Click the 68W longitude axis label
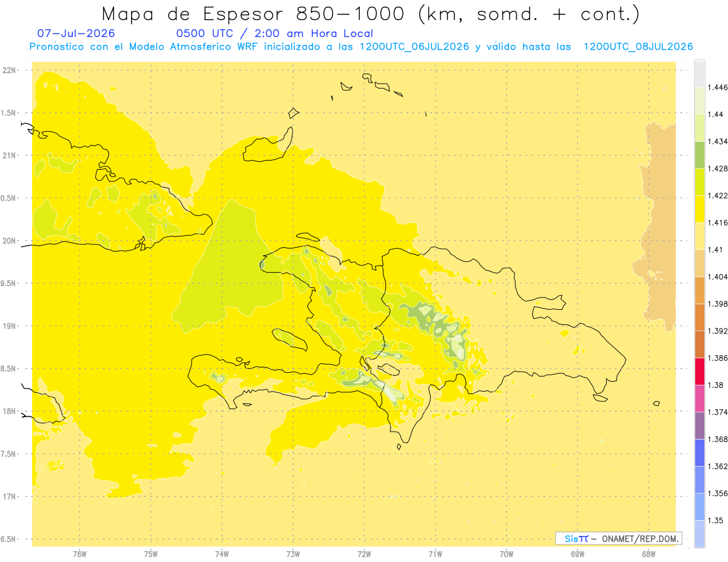Screen dimensions: 728x562 tap(648, 554)
